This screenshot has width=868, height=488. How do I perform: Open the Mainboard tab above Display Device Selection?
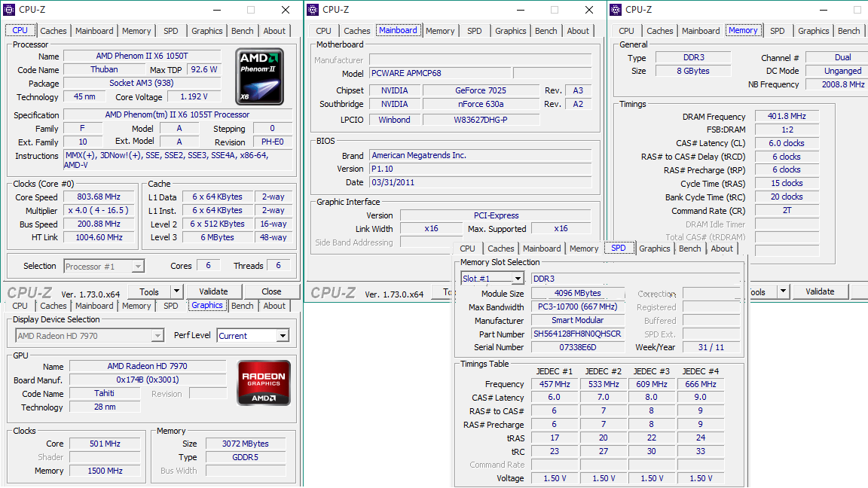point(94,306)
